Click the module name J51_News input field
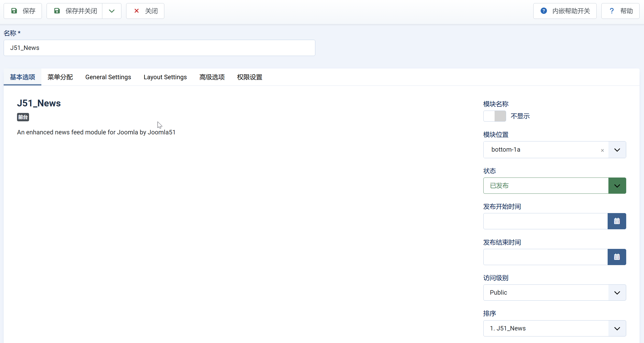 point(159,48)
